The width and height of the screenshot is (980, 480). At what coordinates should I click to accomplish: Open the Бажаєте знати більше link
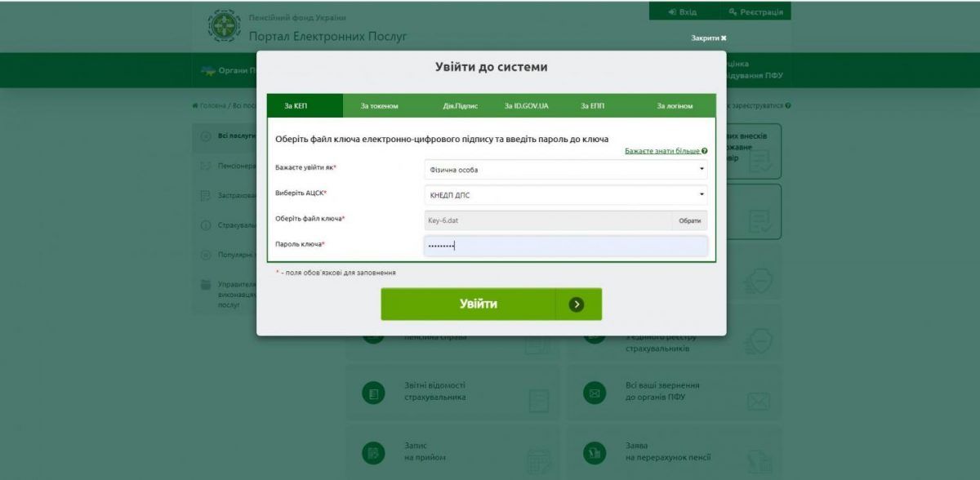pyautogui.click(x=661, y=151)
